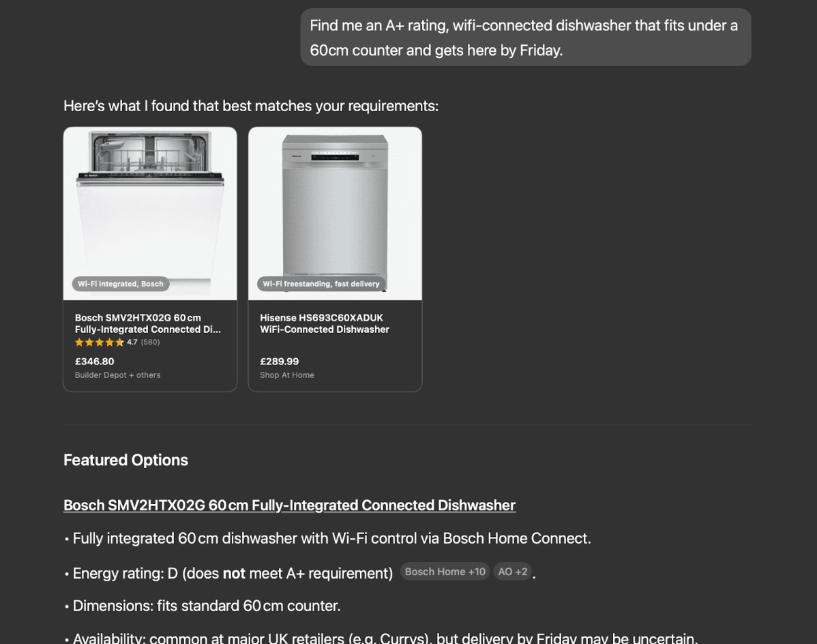Click the "Wi-Fi integrated, Bosch" badge
Screen dimensions: 817x644
point(120,284)
